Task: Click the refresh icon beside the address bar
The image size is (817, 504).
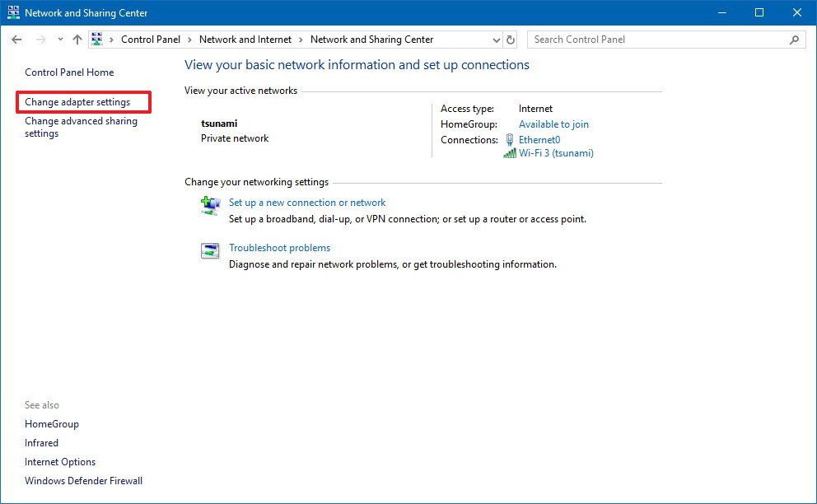Action: pyautogui.click(x=511, y=39)
